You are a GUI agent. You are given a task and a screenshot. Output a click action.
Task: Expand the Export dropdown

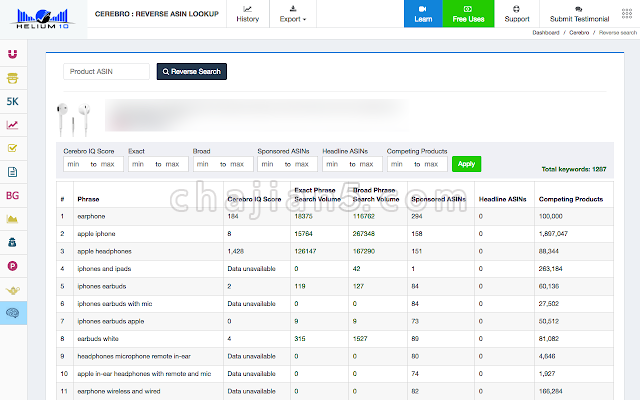point(293,14)
